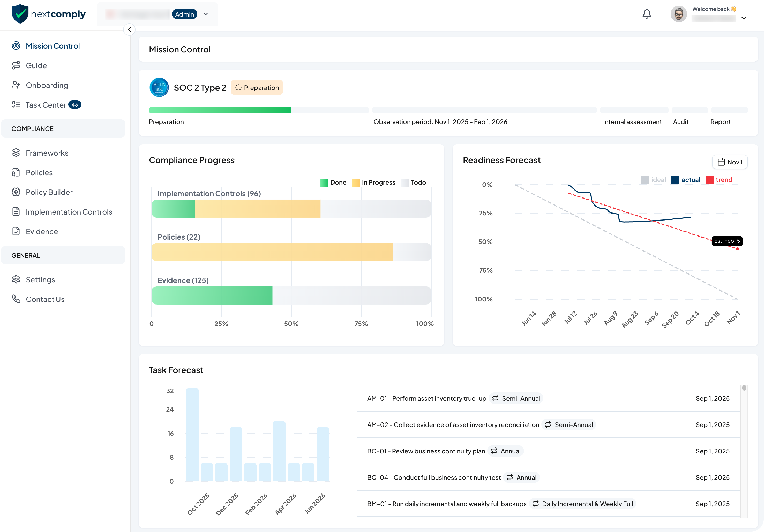Open the Nov 1 date picker

(730, 162)
